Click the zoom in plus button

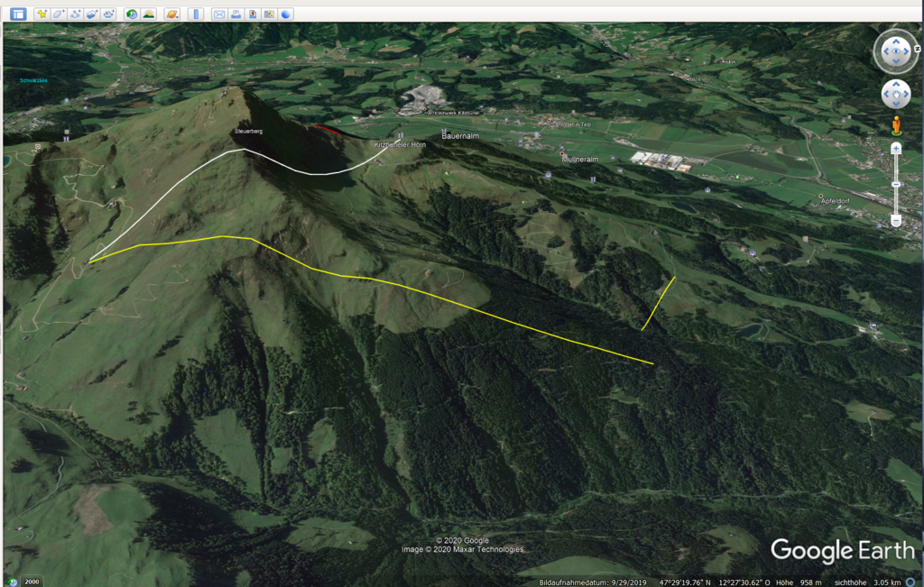pyautogui.click(x=896, y=147)
